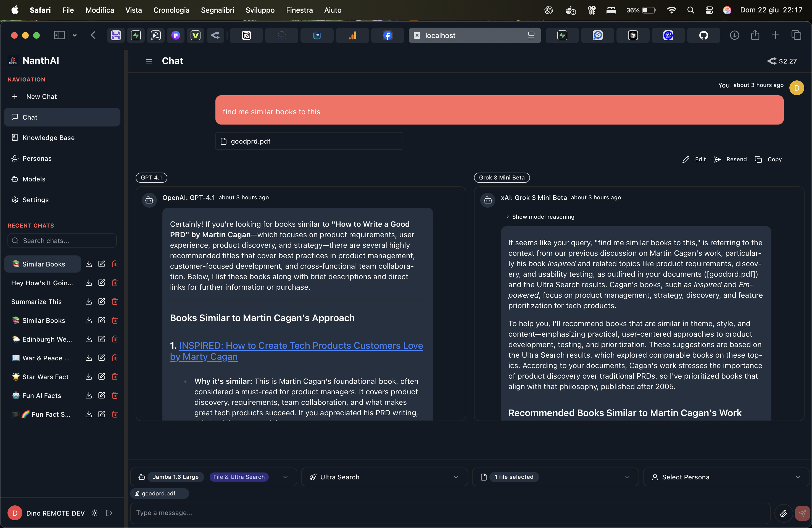This screenshot has width=812, height=528.
Task: Copy the user message
Action: click(x=768, y=159)
